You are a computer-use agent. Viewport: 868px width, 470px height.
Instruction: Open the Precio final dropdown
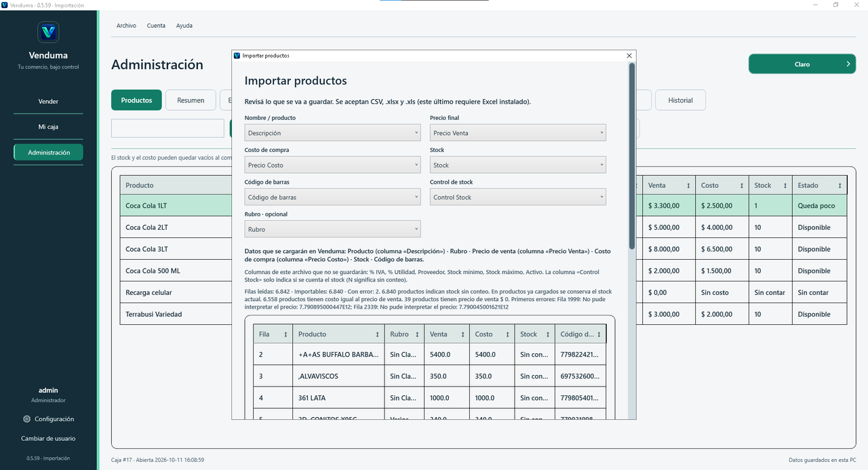coord(518,133)
